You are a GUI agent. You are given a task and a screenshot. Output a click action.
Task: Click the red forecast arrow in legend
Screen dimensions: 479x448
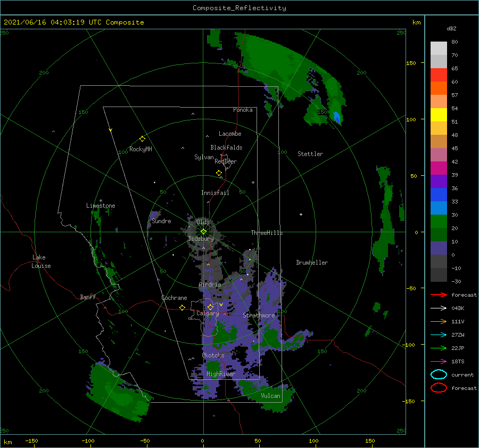click(x=439, y=295)
